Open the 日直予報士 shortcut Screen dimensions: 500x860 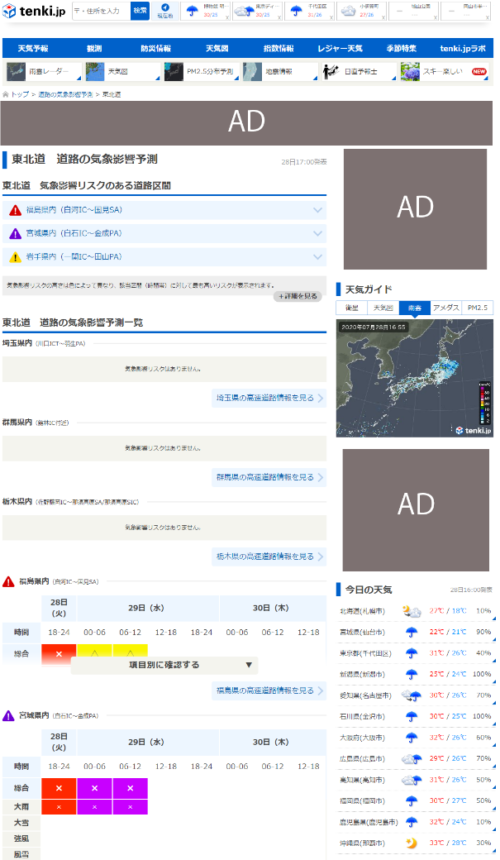click(359, 71)
